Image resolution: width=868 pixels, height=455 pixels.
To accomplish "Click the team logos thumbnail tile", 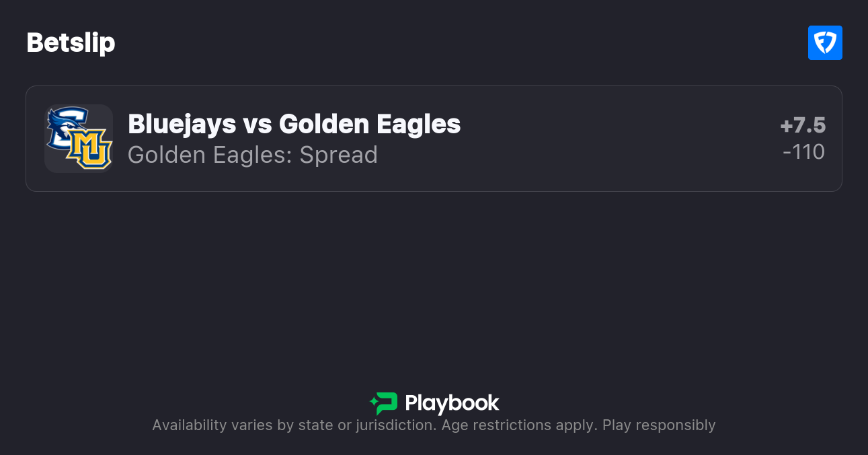I will (x=78, y=139).
